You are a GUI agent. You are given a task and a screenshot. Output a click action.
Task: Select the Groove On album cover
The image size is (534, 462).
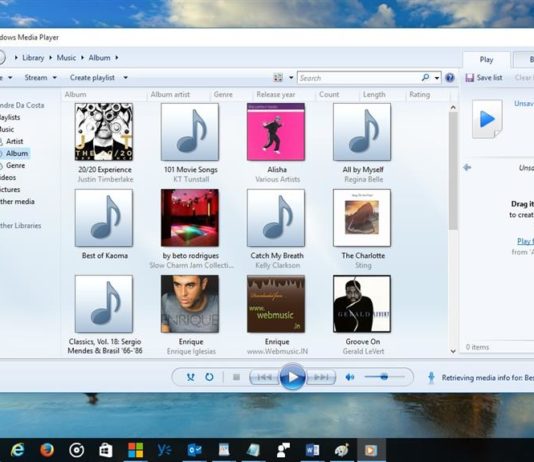click(x=362, y=304)
